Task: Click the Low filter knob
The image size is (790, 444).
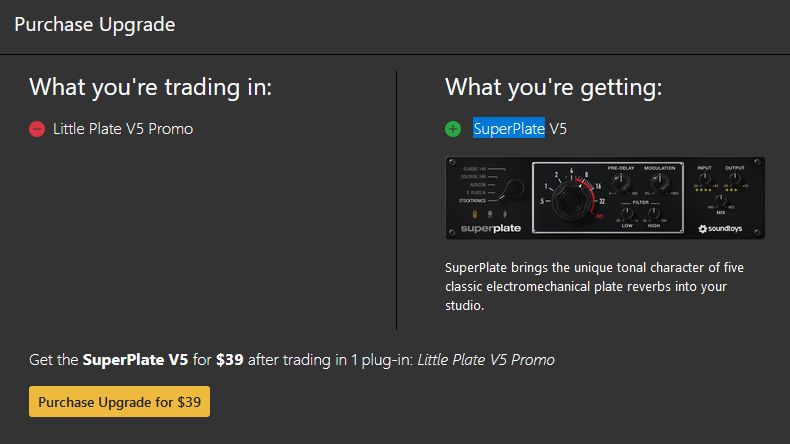Action: (627, 214)
